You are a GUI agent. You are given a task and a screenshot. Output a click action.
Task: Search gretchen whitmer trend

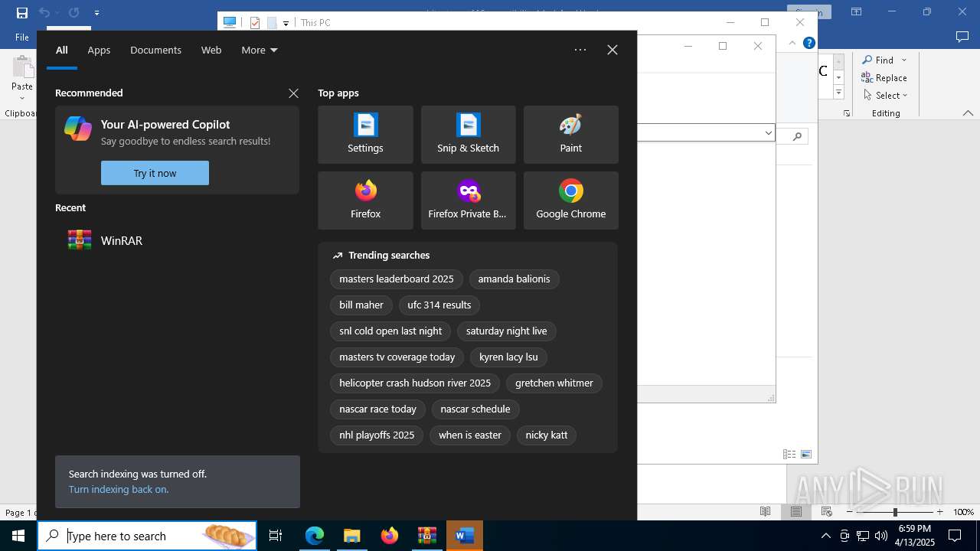[x=554, y=383]
